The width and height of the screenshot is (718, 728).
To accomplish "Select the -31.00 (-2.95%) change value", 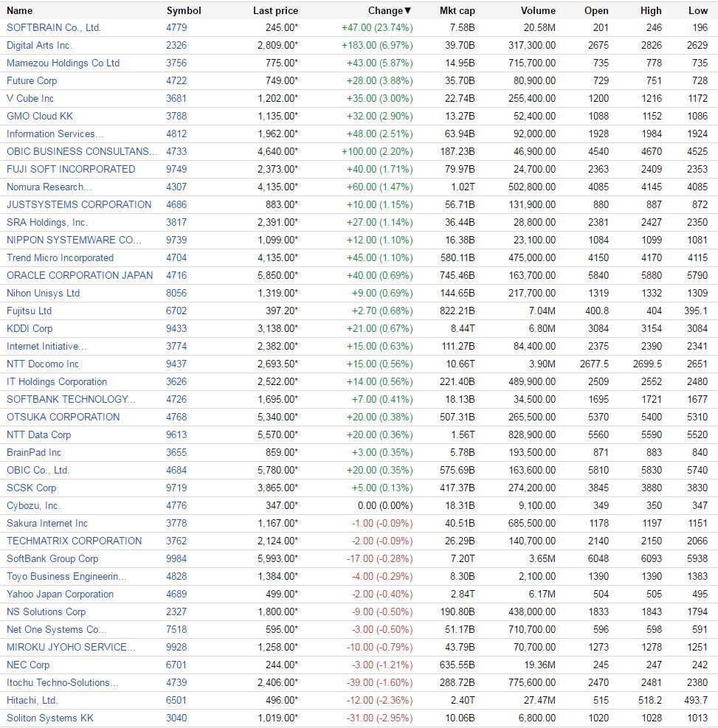I will click(379, 718).
